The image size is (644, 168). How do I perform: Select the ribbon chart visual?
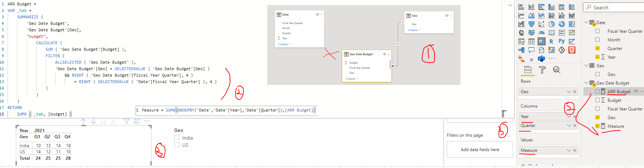572,15
